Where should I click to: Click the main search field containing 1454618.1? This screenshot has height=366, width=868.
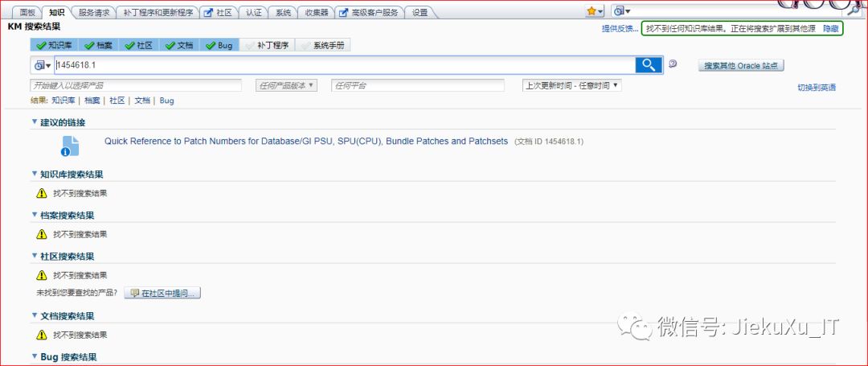345,65
